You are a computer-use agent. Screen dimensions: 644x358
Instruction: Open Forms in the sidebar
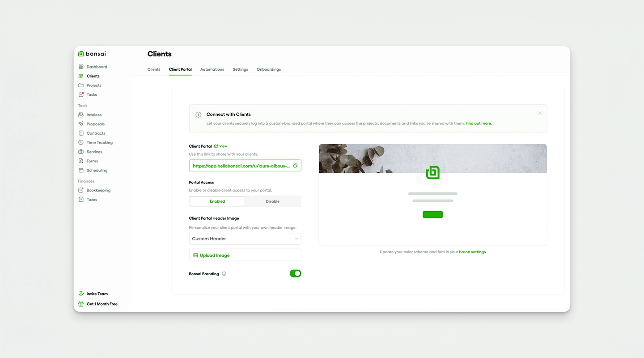pyautogui.click(x=92, y=161)
